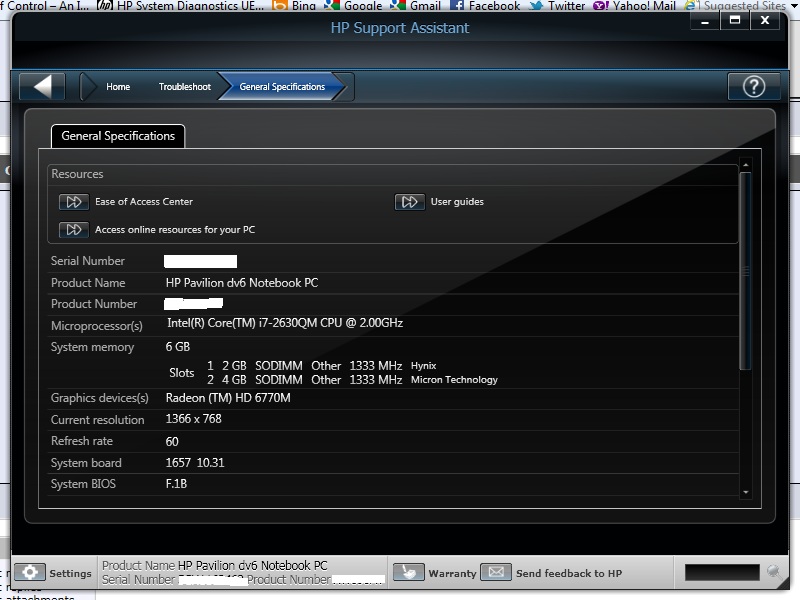Open the Bing favorites bar link
Image resolution: width=800 pixels, height=600 pixels.
[294, 6]
